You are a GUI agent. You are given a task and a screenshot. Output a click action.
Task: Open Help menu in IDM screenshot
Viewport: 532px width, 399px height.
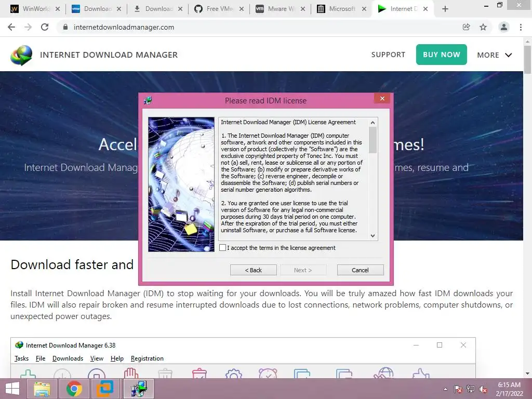coord(117,358)
